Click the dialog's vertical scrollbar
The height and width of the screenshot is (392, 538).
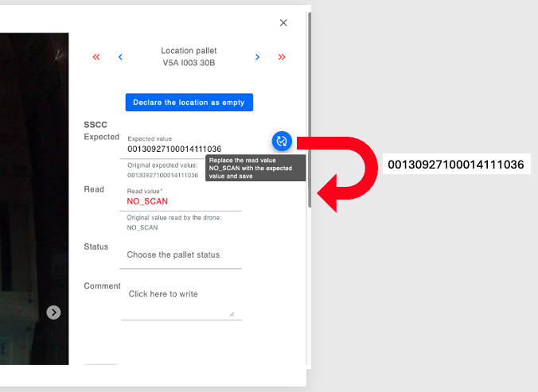click(309, 111)
